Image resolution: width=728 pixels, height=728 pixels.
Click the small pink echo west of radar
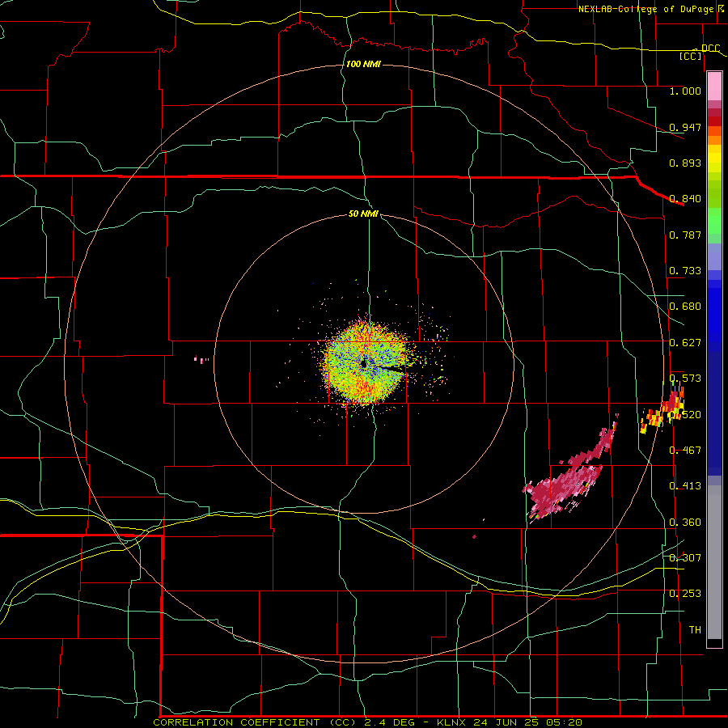click(x=201, y=359)
